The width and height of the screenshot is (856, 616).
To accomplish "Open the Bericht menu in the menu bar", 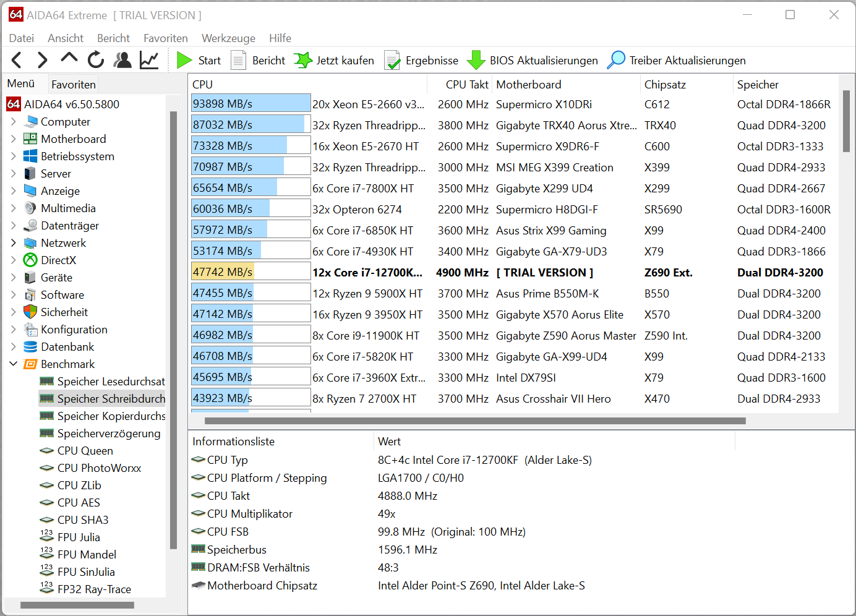I will 114,38.
